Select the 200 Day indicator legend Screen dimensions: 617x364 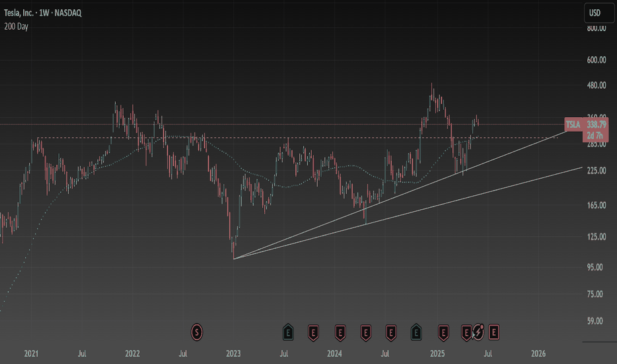click(16, 26)
